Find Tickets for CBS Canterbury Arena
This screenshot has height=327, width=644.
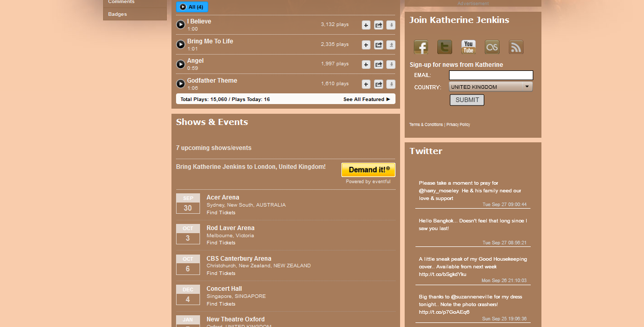pyautogui.click(x=221, y=273)
